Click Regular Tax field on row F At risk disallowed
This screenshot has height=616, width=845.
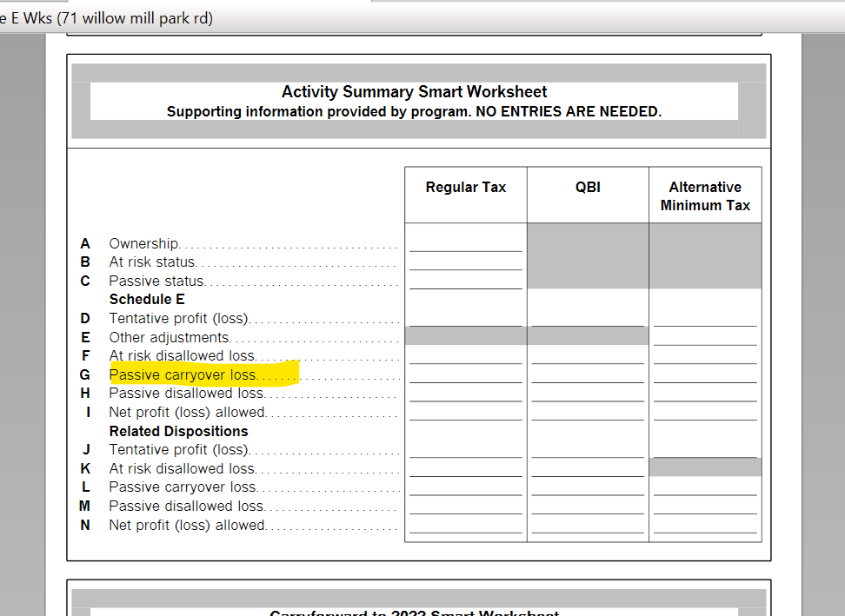(466, 355)
